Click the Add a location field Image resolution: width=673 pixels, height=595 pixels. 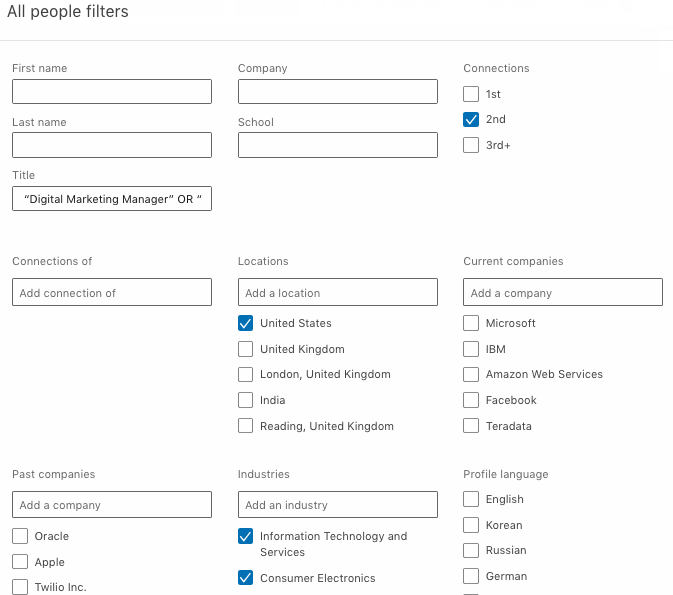tap(338, 292)
